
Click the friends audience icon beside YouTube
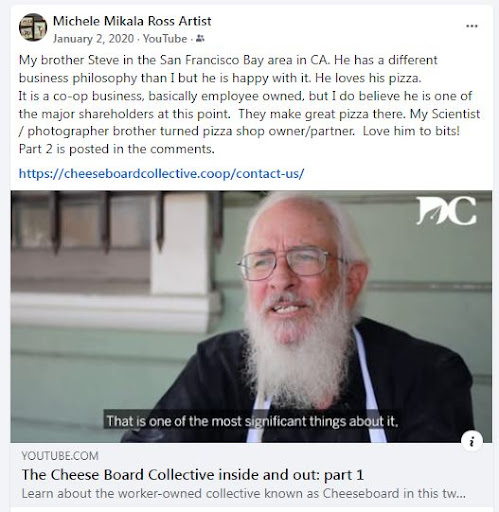(200, 39)
